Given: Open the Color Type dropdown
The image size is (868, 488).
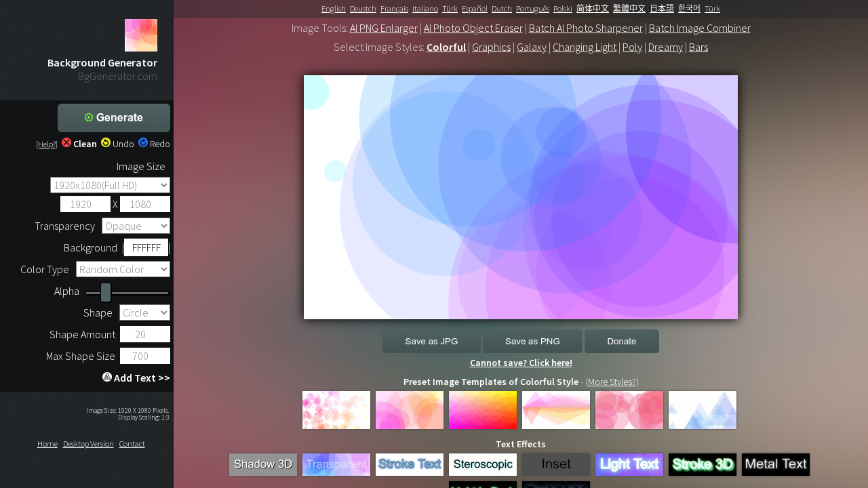Looking at the screenshot, I should tap(123, 269).
